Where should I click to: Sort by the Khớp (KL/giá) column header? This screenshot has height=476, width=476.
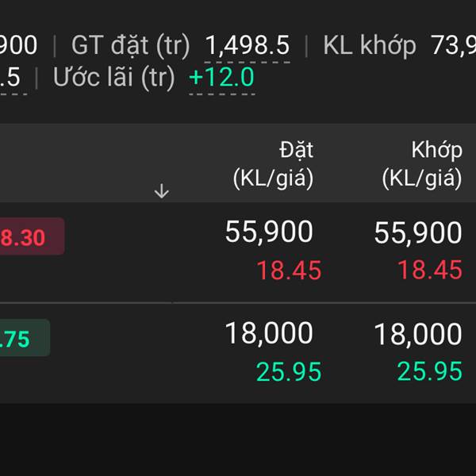tap(422, 164)
